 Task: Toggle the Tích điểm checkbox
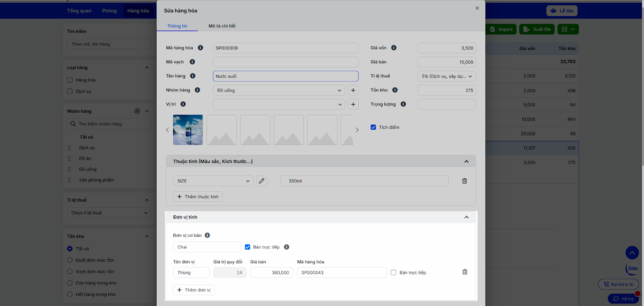tap(374, 127)
